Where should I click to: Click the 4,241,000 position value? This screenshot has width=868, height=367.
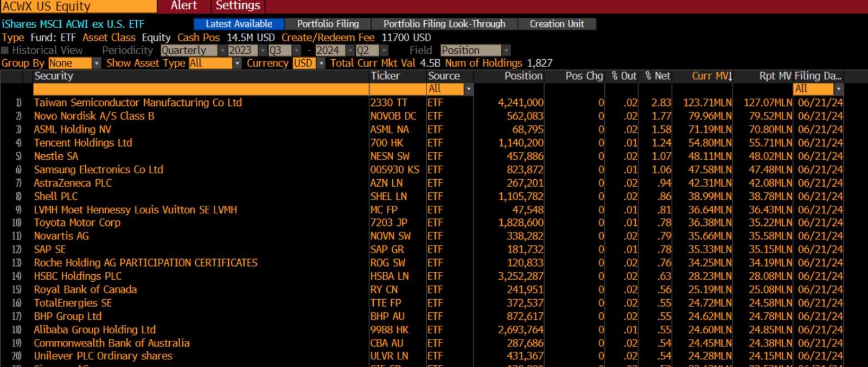(x=521, y=103)
